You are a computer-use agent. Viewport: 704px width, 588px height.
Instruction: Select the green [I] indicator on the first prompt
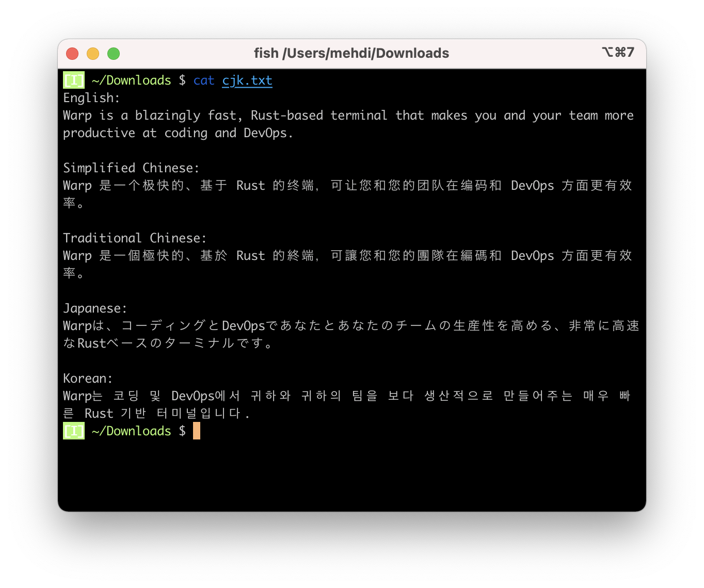(x=73, y=80)
